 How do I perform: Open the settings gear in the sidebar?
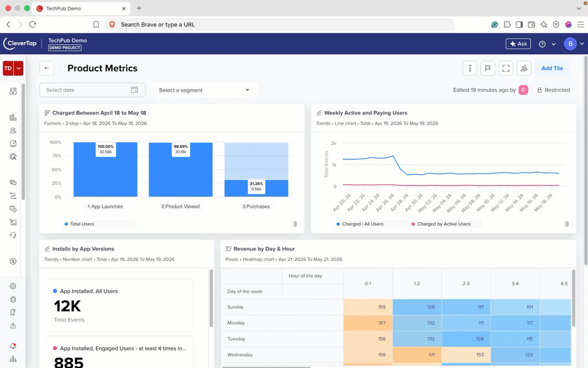13,286
